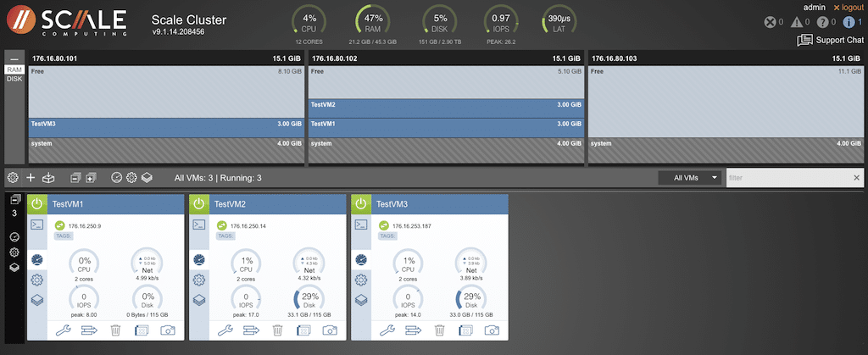Take a snapshot of TestVM1 camera icon
The width and height of the screenshot is (868, 355).
pyautogui.click(x=167, y=330)
